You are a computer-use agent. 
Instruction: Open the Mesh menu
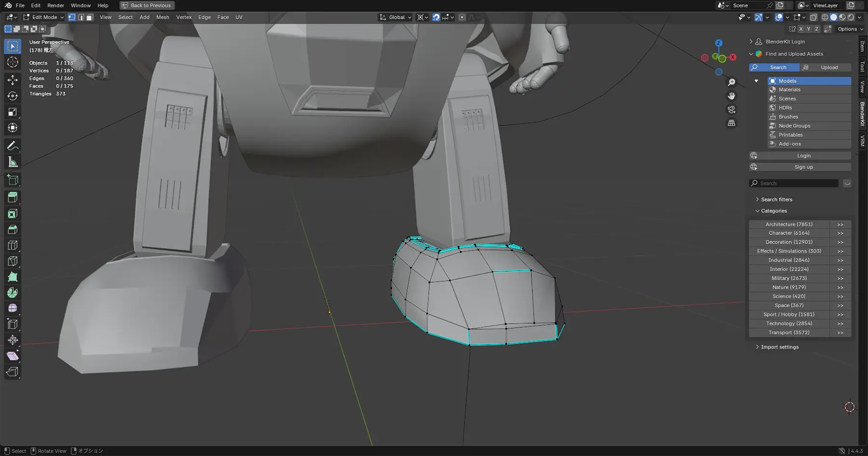[x=163, y=17]
